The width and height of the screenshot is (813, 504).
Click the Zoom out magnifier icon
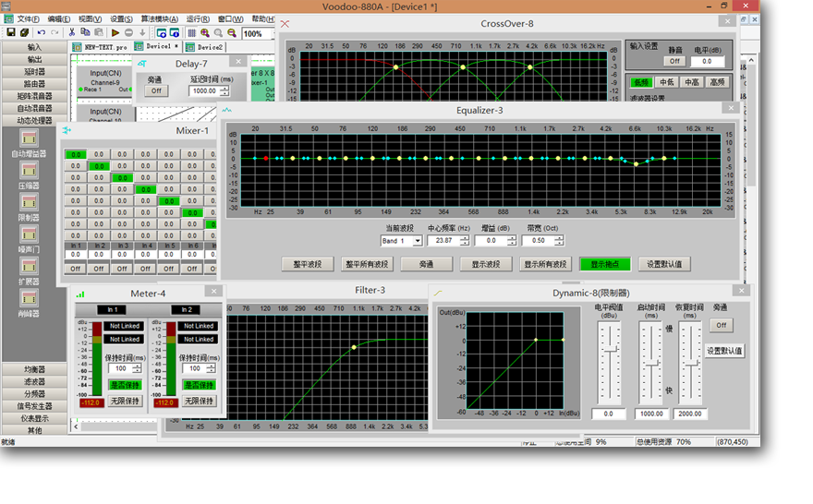(x=232, y=32)
